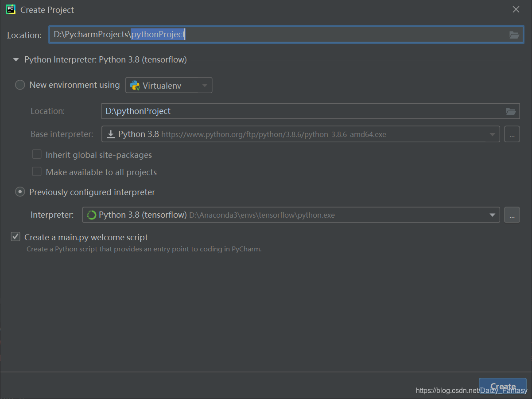Enable Inherit global site-packages checkbox

[37, 155]
